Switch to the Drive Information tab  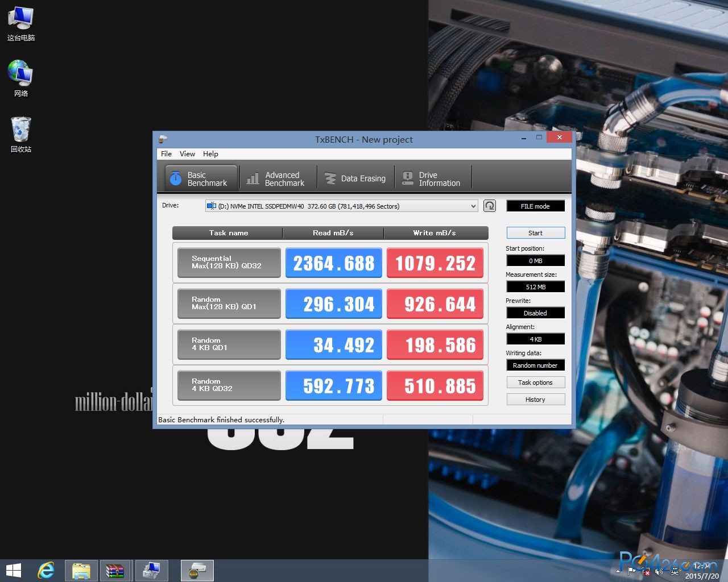point(433,178)
